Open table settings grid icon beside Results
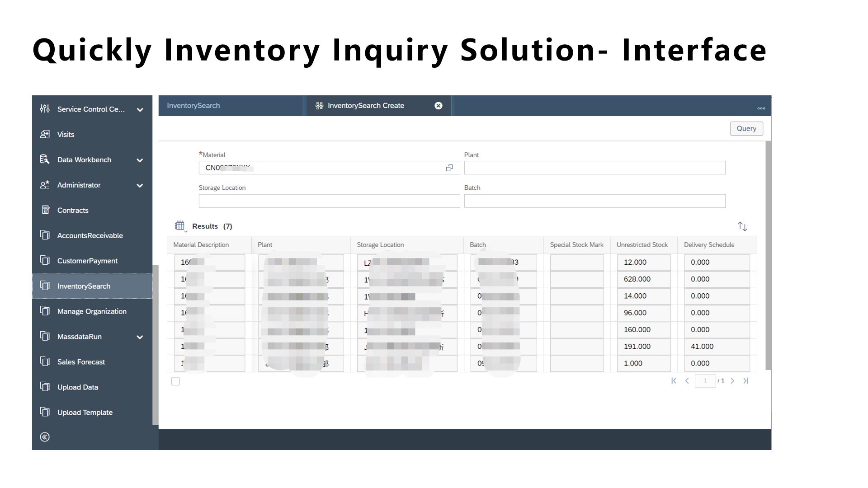This screenshot has height=488, width=868. pyautogui.click(x=180, y=226)
